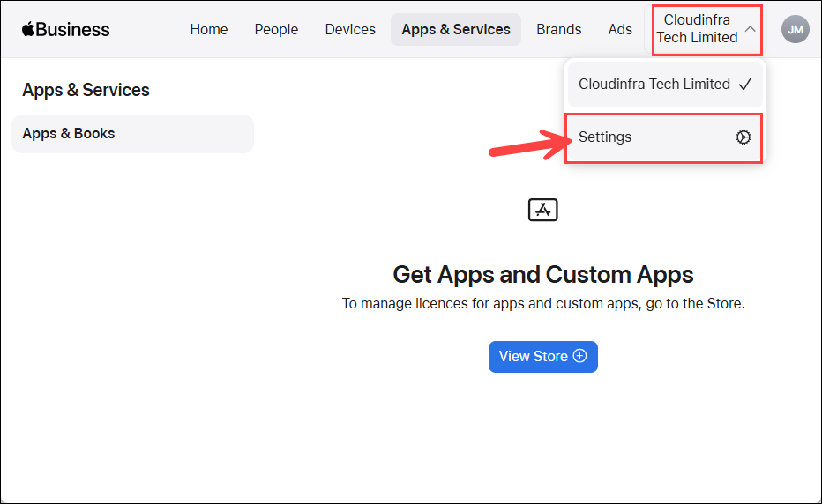Choose Settings from the dropdown menu

664,137
